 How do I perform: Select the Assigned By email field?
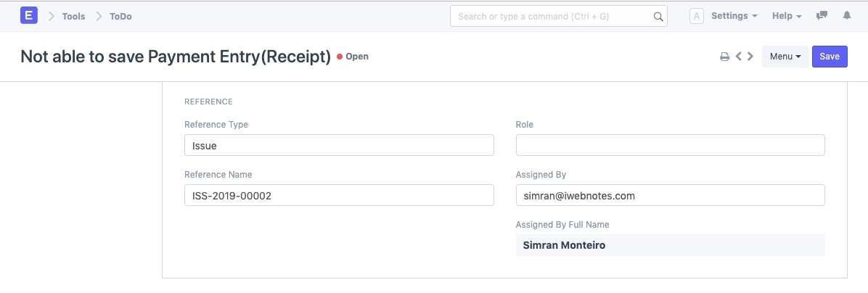tap(670, 195)
